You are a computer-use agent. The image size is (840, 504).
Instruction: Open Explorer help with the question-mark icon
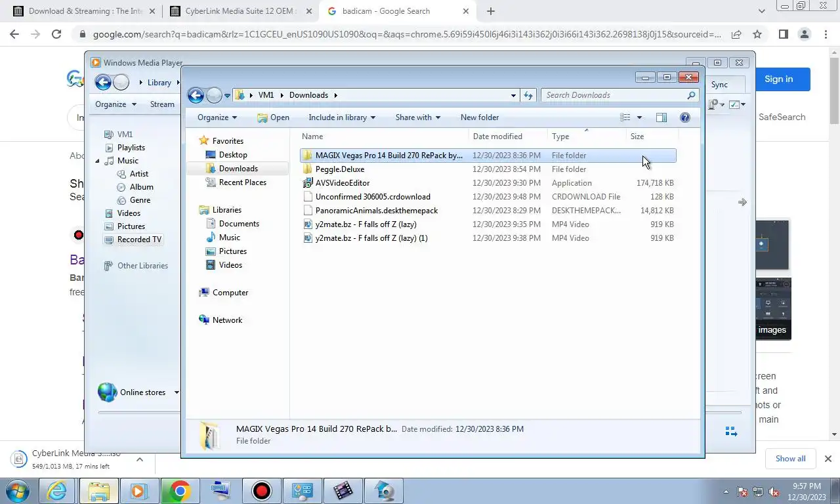tap(684, 117)
